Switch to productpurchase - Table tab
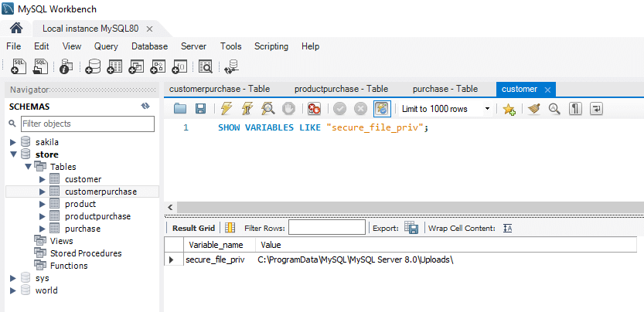The width and height of the screenshot is (644, 312). point(341,89)
